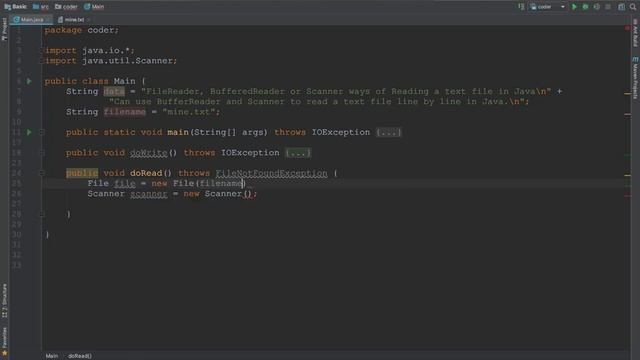Open Project Structure icon in toolbar
Image resolution: width=640 pixels, height=360 pixels.
tap(621, 7)
